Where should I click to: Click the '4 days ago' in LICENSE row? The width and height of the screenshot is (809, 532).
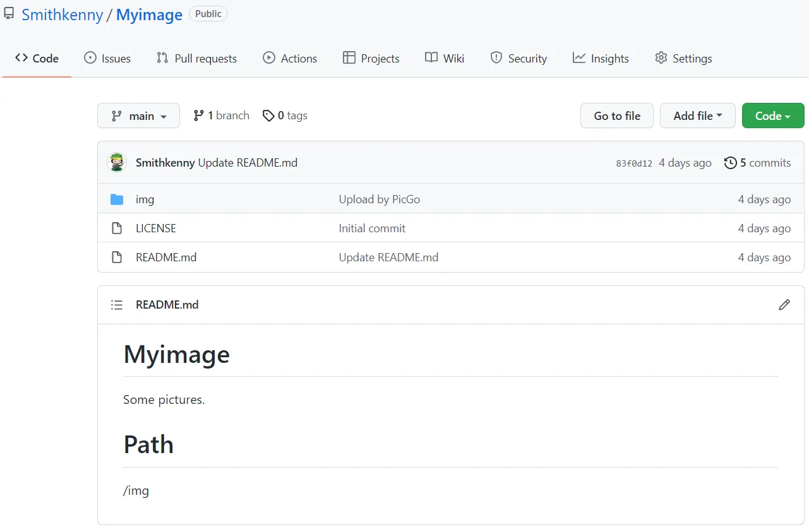click(x=764, y=228)
